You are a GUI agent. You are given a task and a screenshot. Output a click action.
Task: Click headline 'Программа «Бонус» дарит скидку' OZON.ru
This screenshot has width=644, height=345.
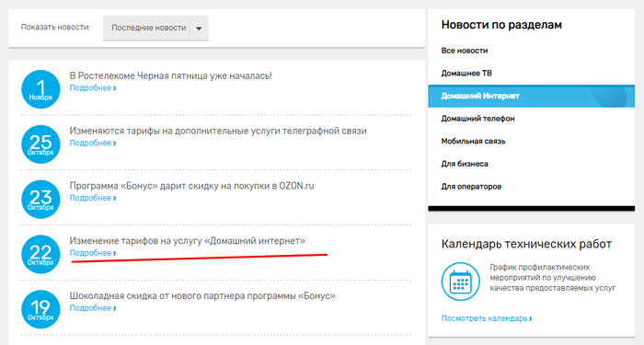(191, 186)
